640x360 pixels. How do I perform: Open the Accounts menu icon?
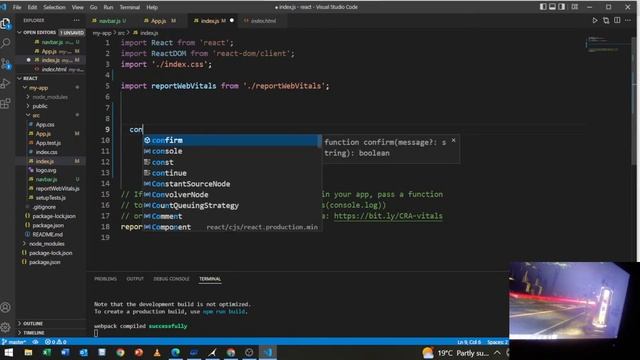pyautogui.click(x=6, y=307)
